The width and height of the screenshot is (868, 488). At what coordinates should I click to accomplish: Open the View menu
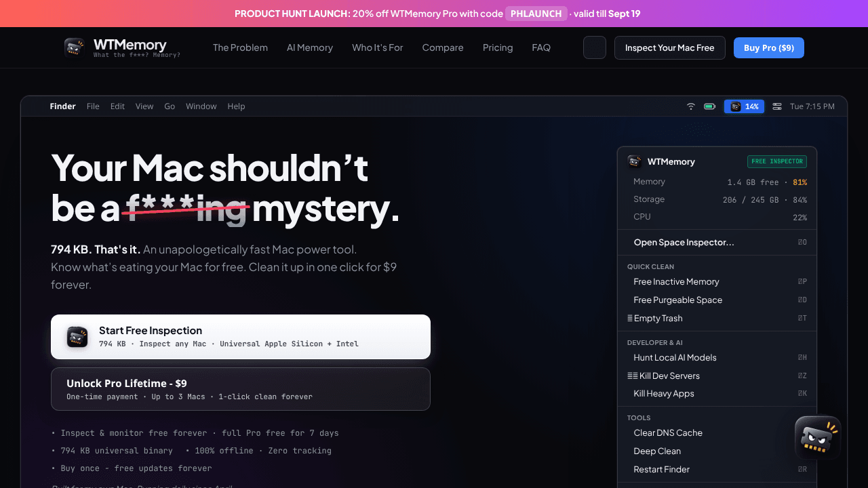pyautogui.click(x=144, y=106)
